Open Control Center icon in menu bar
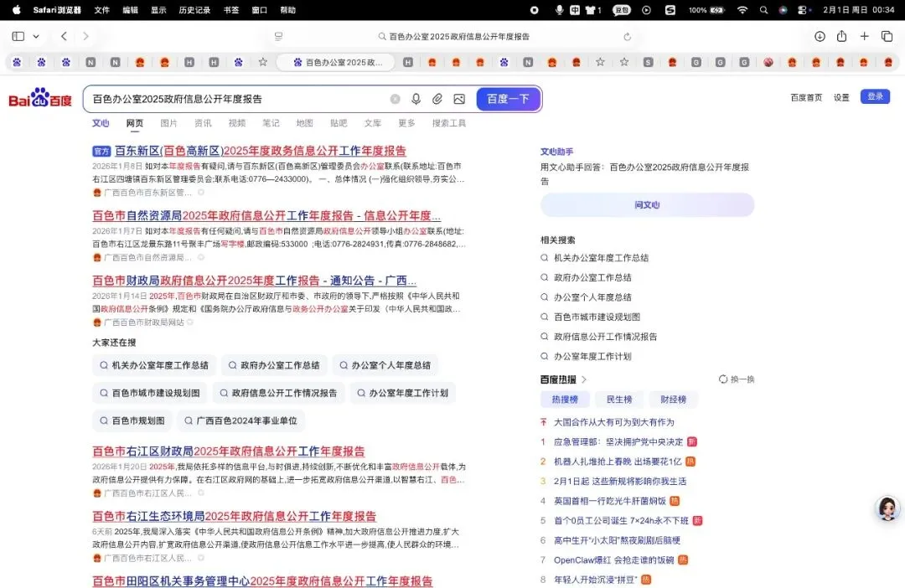 [x=804, y=10]
